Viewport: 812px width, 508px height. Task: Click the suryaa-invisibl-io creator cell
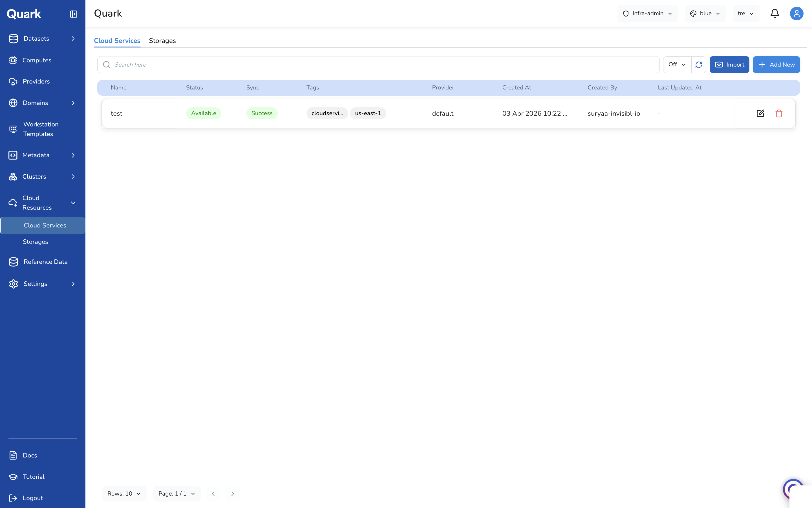pyautogui.click(x=614, y=113)
